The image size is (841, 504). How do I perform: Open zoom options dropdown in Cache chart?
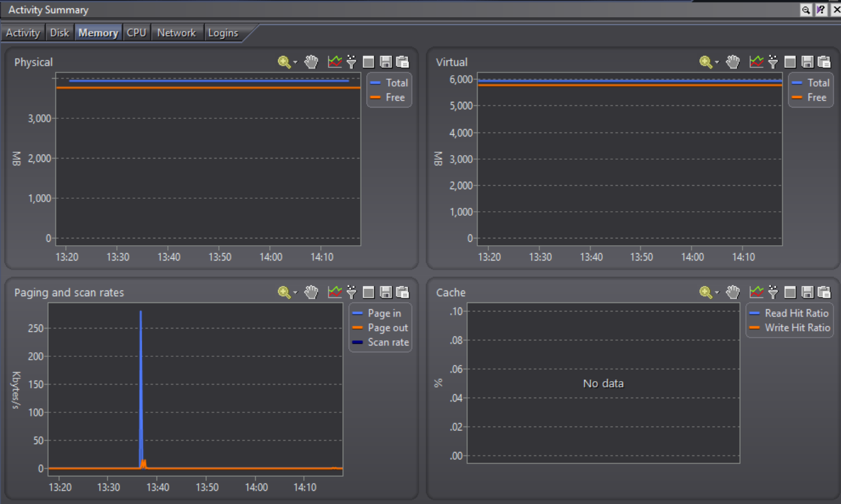coord(717,293)
